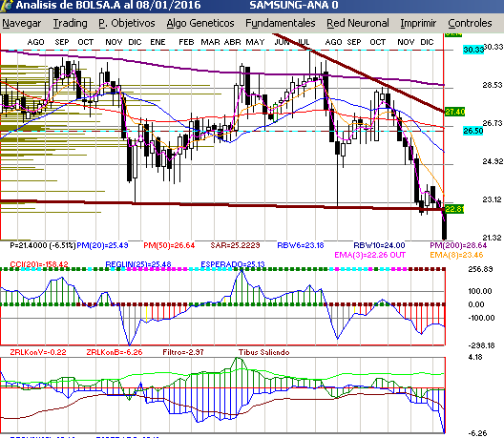Click the REGLIN(25)=25.48 label

tap(138, 264)
